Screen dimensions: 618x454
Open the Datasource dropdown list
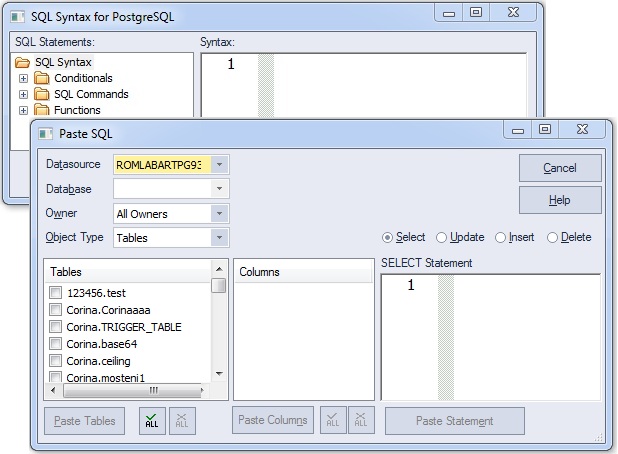coord(220,164)
